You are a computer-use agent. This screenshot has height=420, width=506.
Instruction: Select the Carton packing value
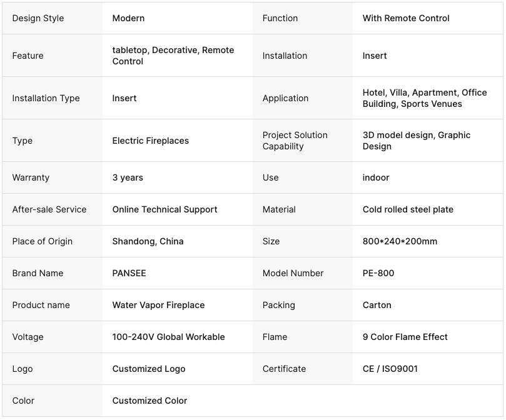pos(377,305)
